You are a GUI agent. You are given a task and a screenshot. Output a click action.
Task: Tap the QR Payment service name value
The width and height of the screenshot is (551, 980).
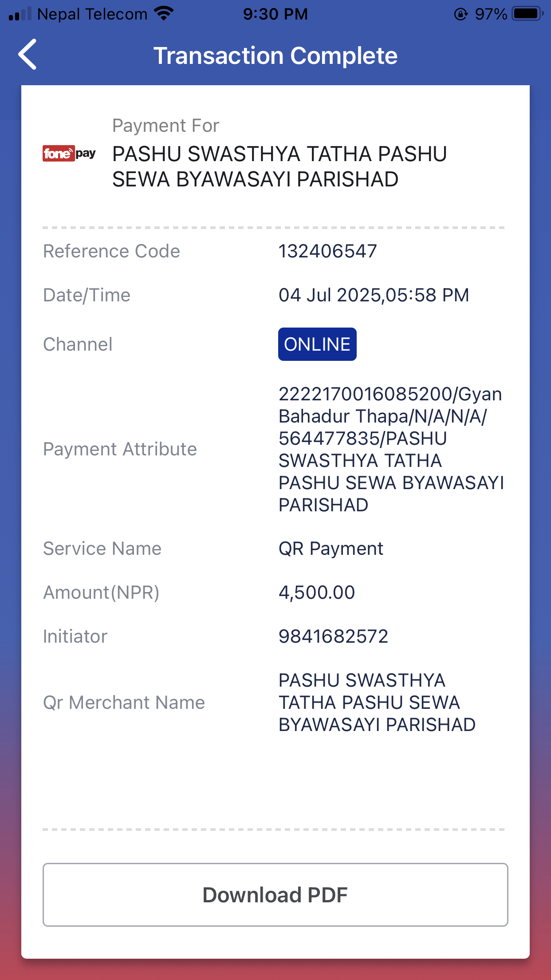(x=331, y=549)
